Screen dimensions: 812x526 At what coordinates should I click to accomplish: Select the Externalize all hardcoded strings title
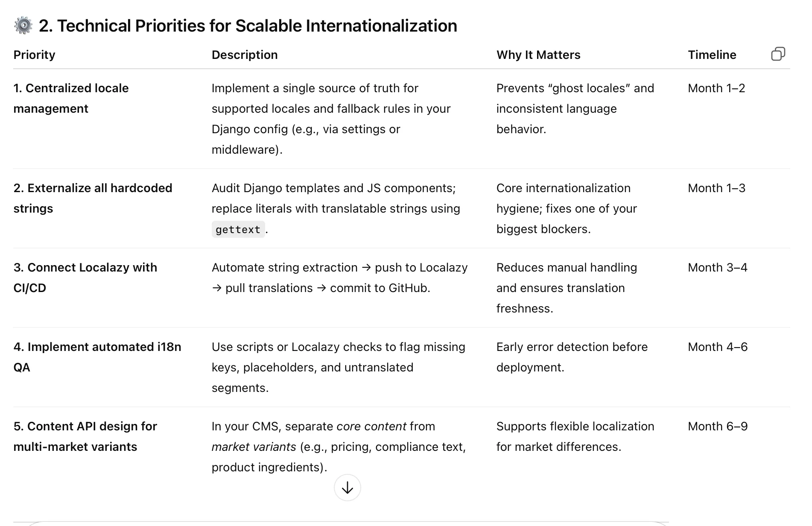93,198
